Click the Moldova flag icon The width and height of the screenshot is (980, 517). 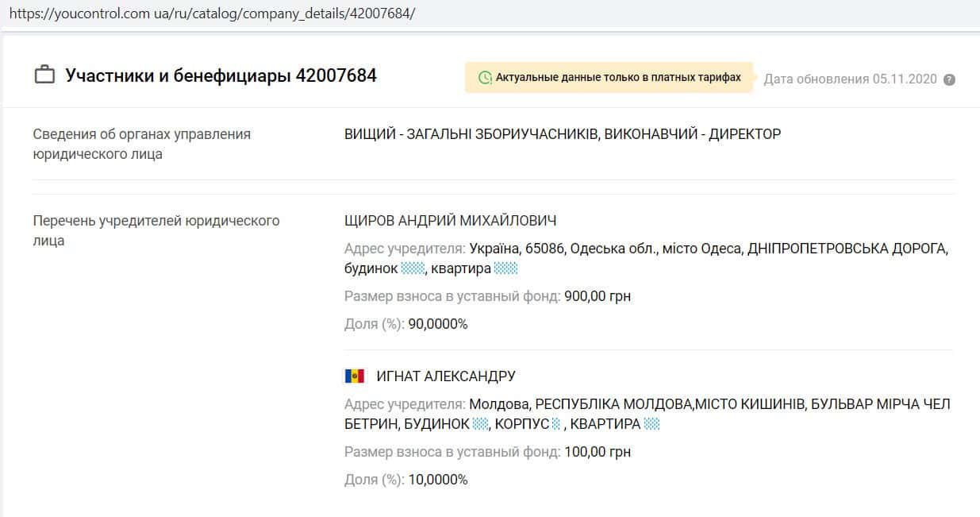click(354, 376)
